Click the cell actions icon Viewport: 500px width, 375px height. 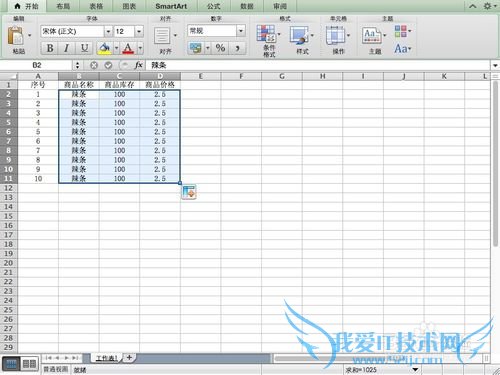pos(336,35)
